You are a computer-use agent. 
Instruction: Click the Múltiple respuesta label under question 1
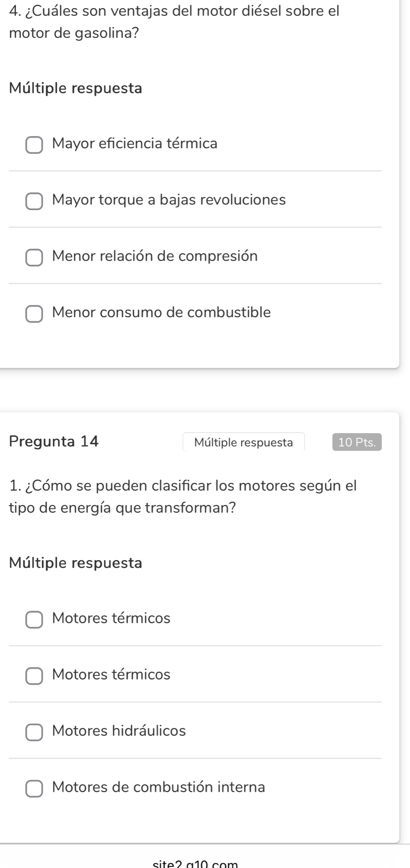75,563
